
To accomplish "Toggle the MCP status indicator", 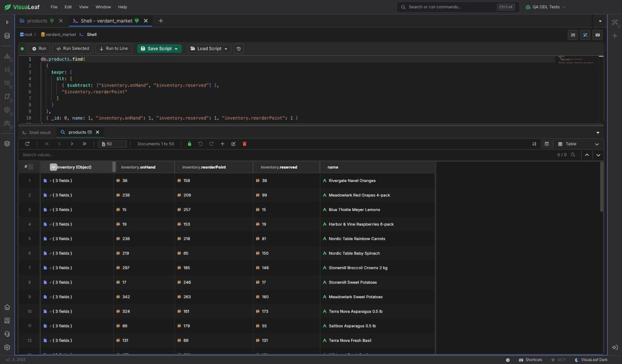I will 558,360.
